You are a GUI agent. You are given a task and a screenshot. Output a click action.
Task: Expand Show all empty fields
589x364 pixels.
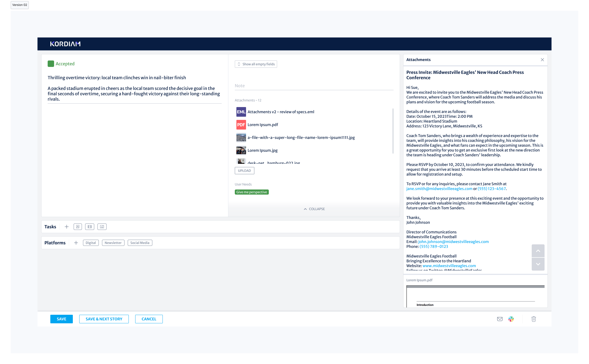[x=256, y=64]
